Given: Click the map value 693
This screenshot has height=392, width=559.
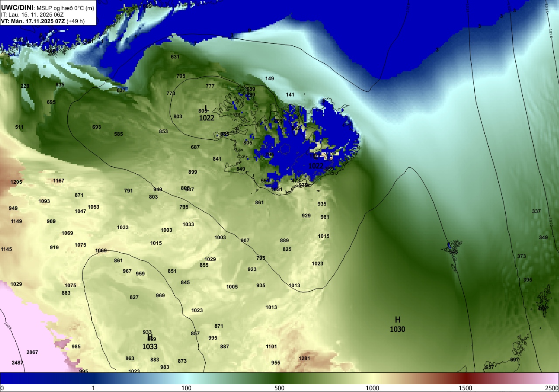Looking at the screenshot, I should click(x=97, y=127).
